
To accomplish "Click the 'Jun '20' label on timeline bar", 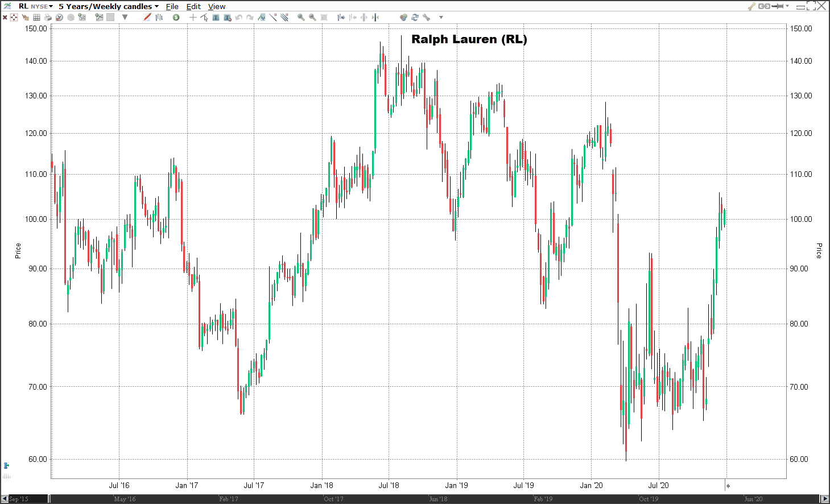I will (753, 499).
